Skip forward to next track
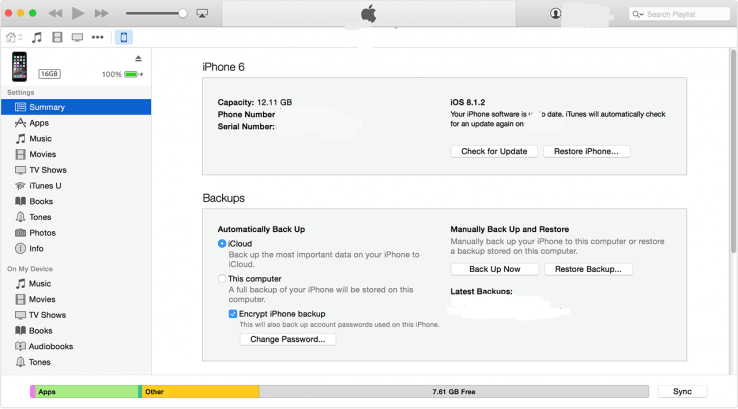 pyautogui.click(x=101, y=13)
